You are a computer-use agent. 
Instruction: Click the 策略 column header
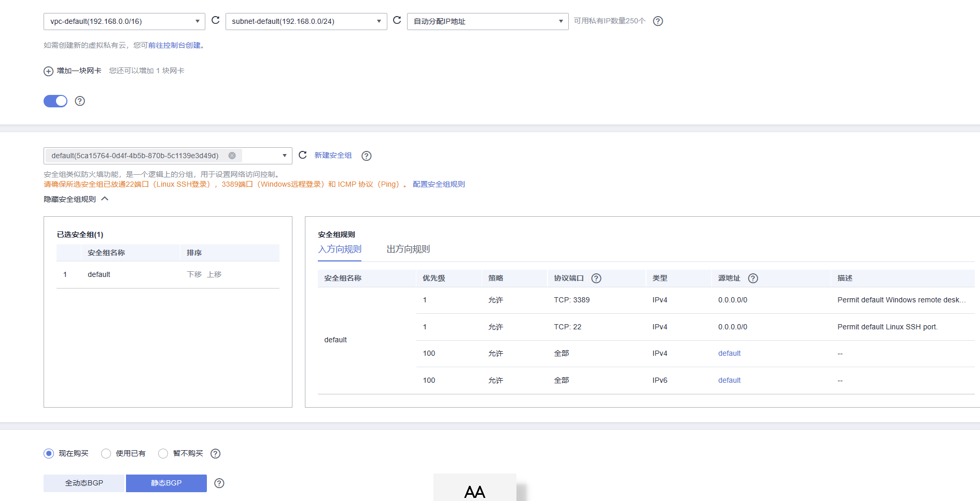495,279
